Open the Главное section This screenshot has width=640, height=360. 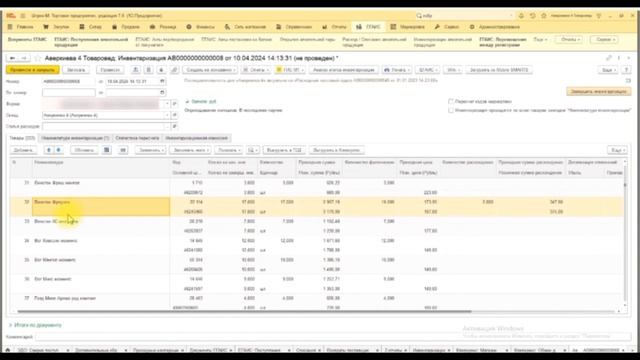click(21, 27)
